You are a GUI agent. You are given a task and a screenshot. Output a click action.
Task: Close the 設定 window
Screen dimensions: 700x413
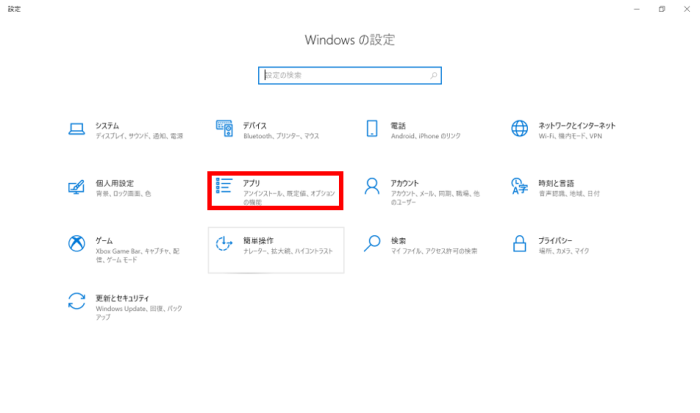pos(686,9)
